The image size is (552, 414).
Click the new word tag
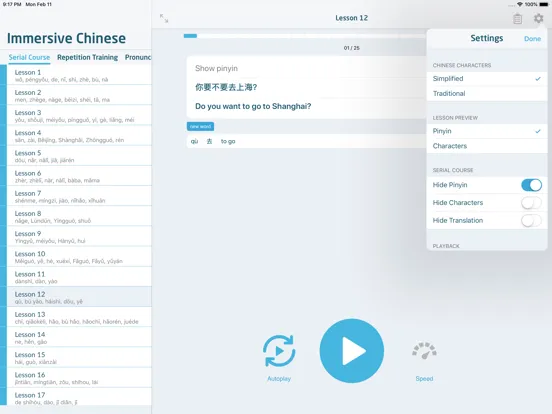[x=200, y=126]
